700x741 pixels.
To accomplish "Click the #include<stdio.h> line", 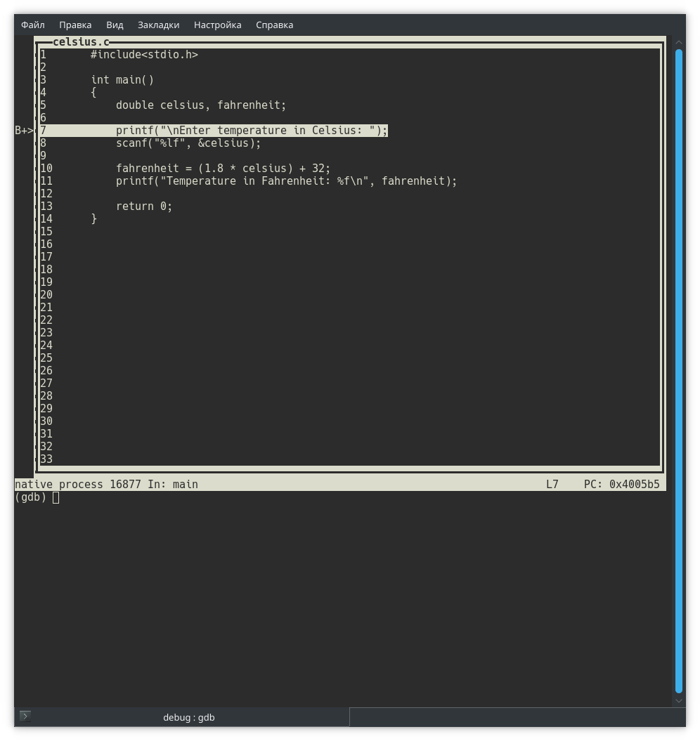I will (144, 55).
